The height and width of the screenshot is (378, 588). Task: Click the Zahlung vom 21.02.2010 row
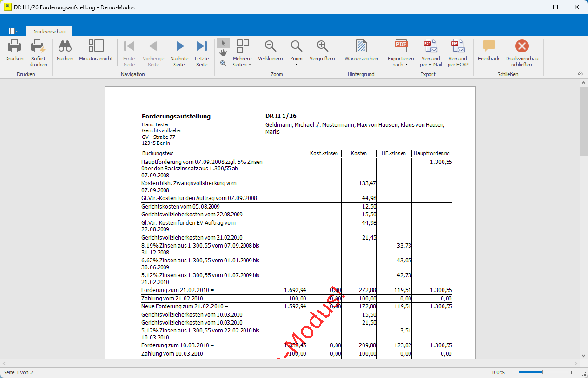point(297,299)
